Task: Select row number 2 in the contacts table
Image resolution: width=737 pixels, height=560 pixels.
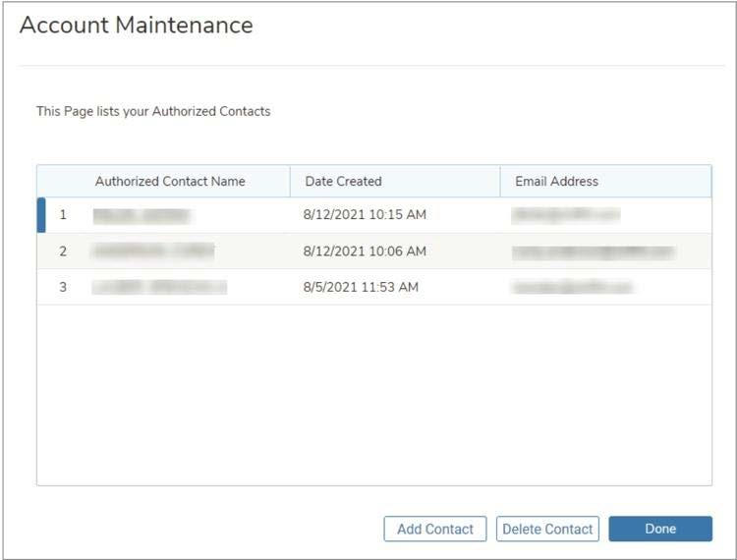Action: point(63,251)
